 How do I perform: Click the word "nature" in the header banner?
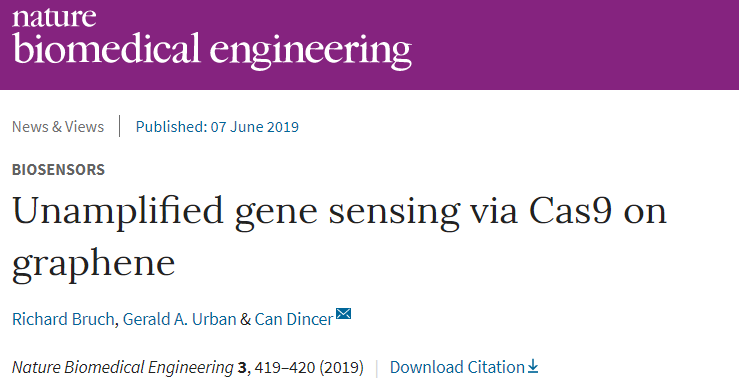[x=54, y=17]
